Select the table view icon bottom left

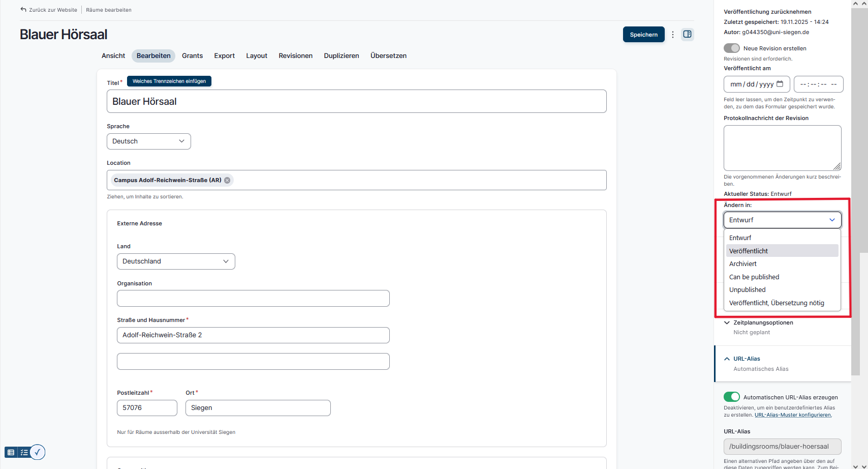[11, 452]
